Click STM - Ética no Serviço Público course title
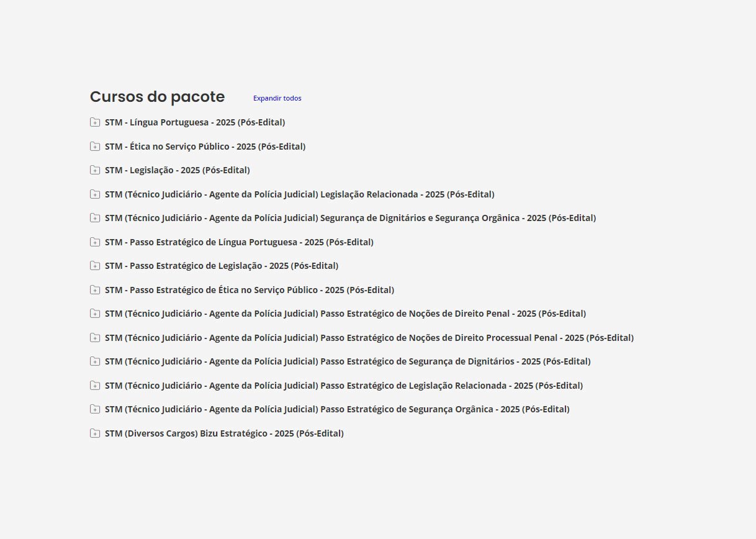Viewport: 756px width, 539px height. [x=205, y=147]
